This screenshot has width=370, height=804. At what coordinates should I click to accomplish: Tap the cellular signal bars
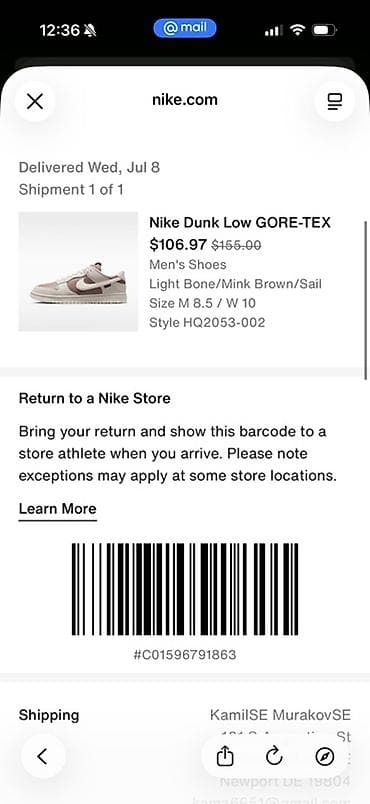pos(273,31)
